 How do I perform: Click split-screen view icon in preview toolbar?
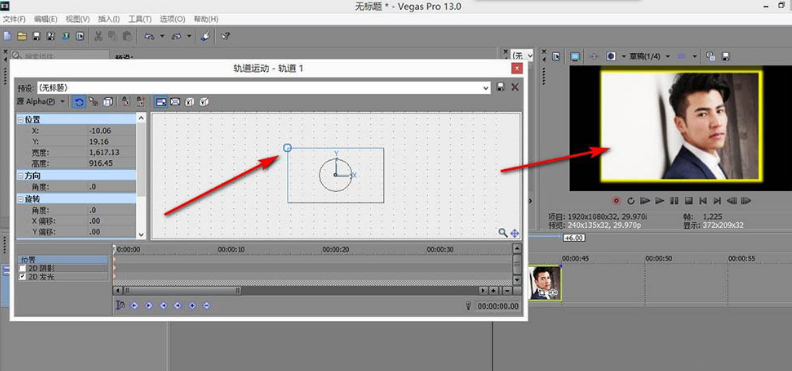[611, 57]
